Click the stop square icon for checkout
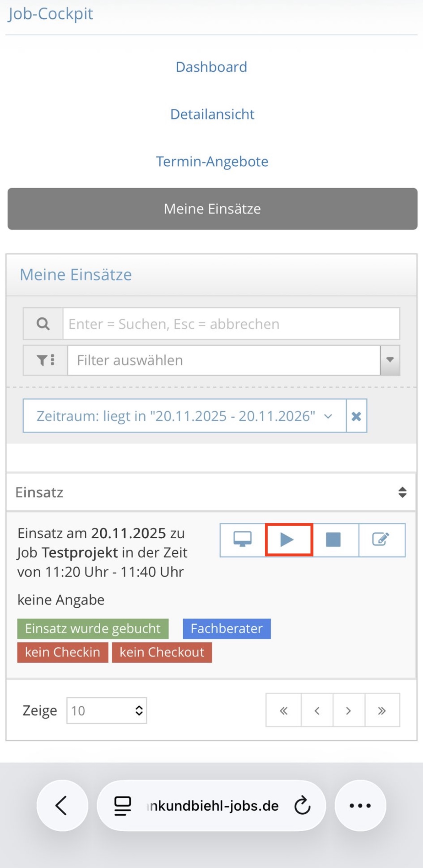 [x=333, y=540]
